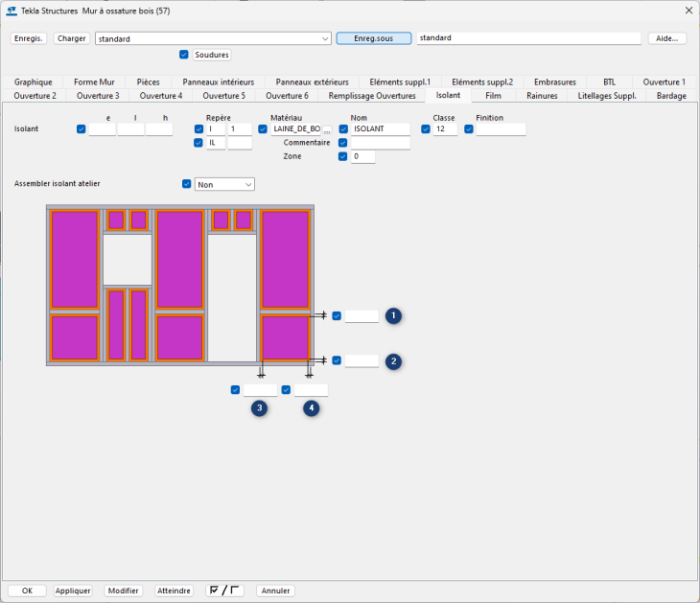Expand the Assembler isolant atelier dropdown

[x=248, y=184]
